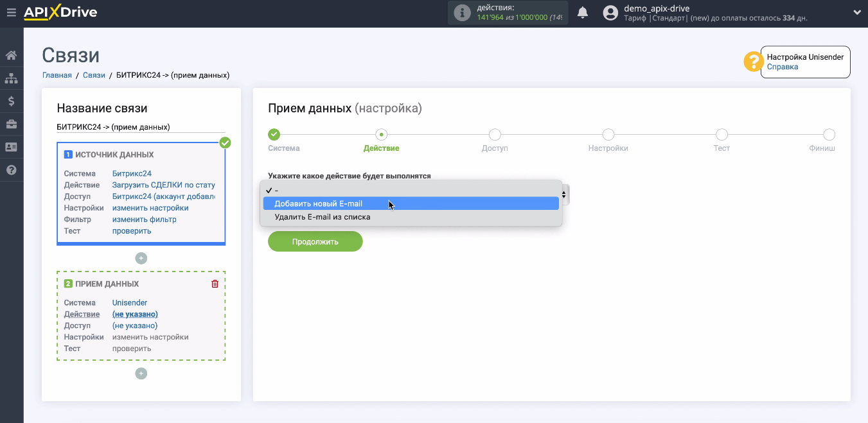Click Действие (не указано) link
Viewport: 868px width, 423px height.
click(135, 314)
